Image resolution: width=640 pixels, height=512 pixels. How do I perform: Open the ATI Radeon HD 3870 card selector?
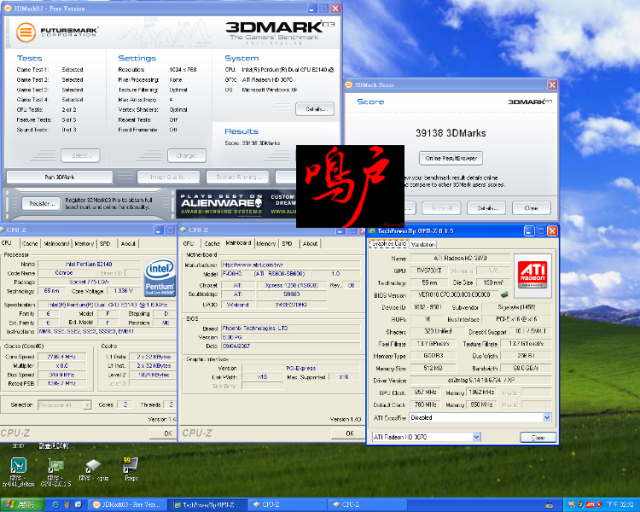[426, 437]
